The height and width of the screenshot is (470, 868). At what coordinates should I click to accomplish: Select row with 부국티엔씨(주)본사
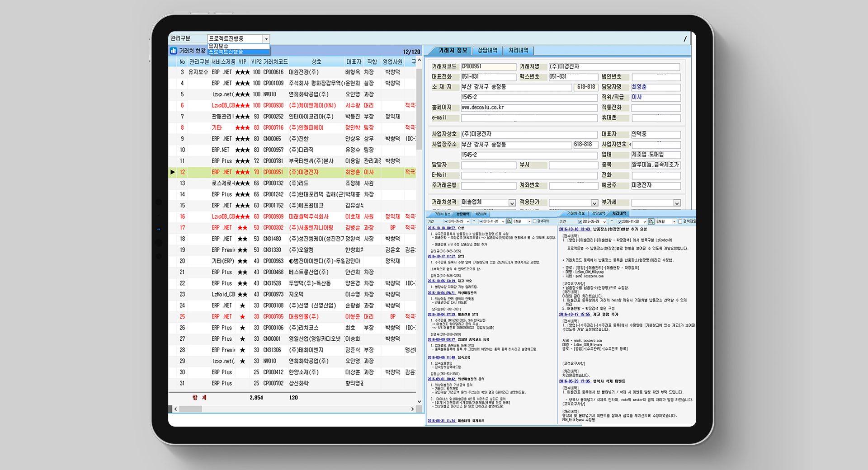pos(292,161)
